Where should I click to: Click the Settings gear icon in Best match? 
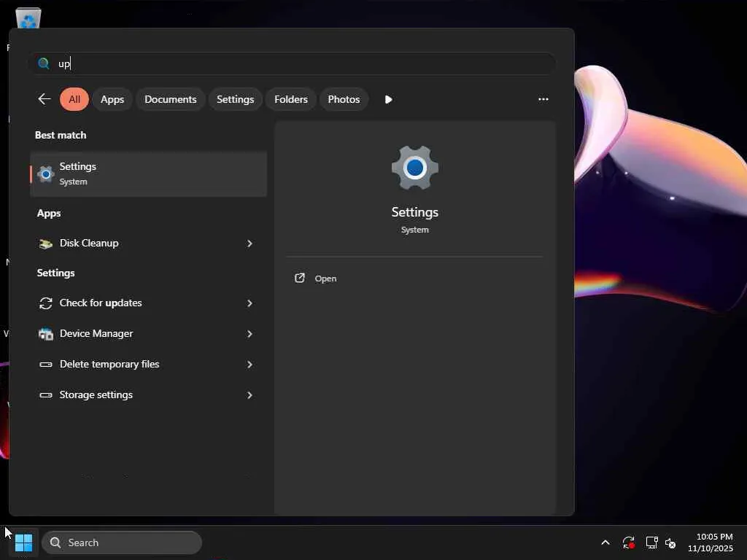[x=46, y=174]
